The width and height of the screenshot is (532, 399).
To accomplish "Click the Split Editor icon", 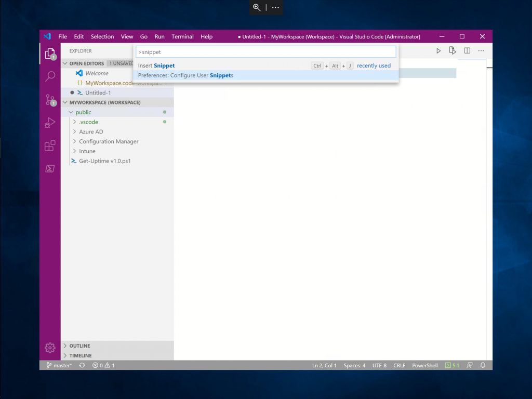I will 467,51.
